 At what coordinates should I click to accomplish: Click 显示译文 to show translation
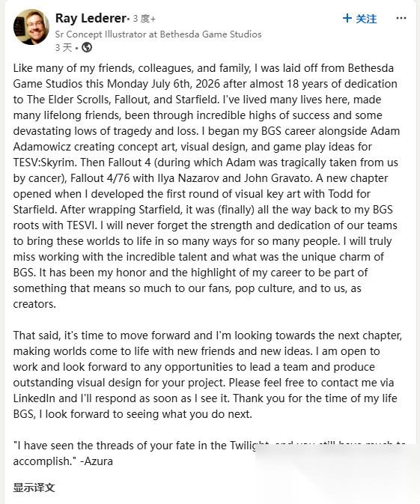(34, 488)
